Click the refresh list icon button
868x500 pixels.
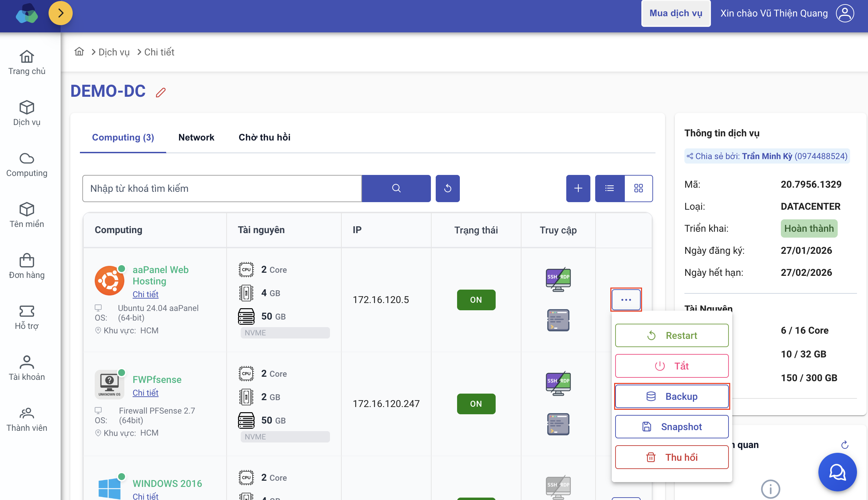click(x=447, y=188)
